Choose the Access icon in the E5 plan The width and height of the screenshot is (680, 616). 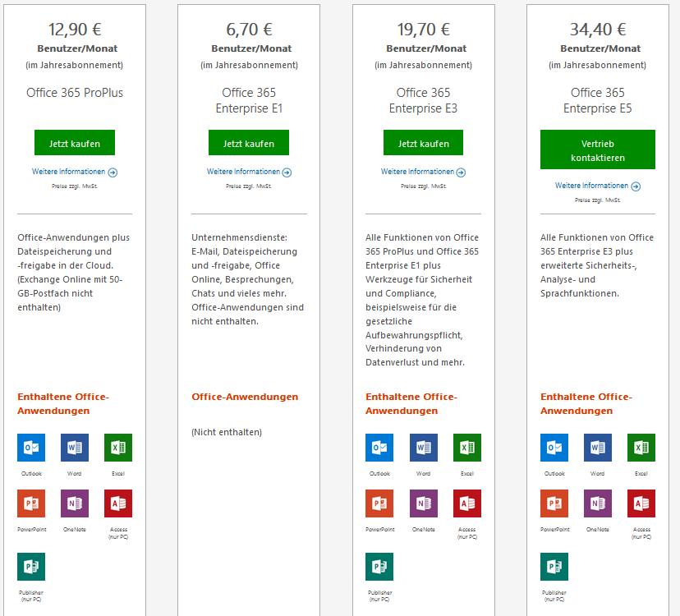641,503
